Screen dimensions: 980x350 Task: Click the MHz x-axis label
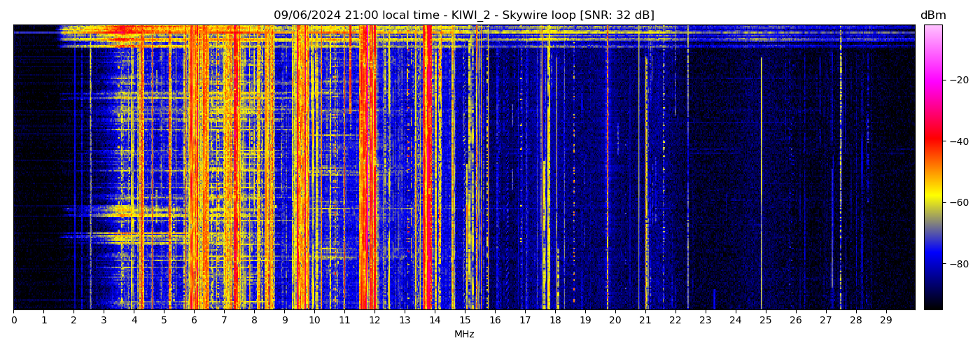click(x=463, y=335)
